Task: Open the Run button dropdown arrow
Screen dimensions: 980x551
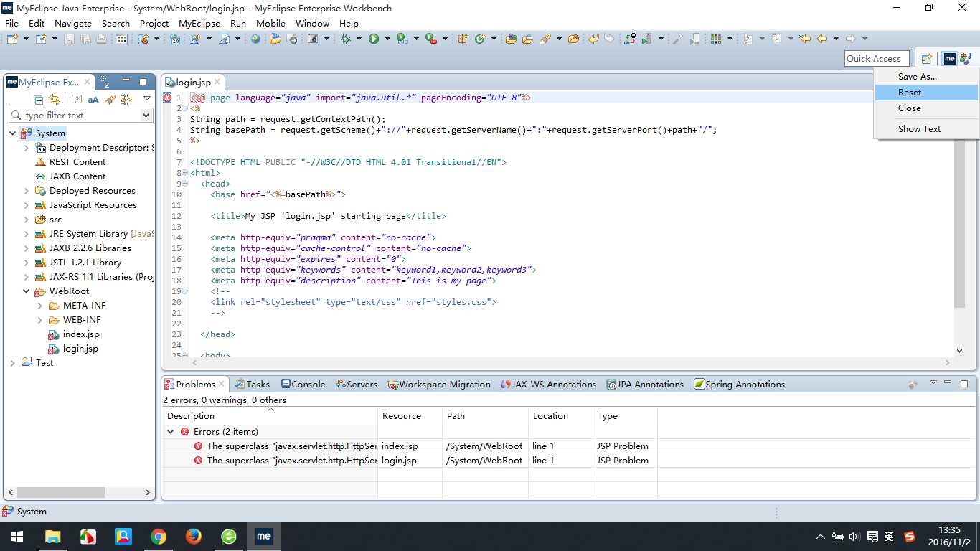Action: point(387,39)
